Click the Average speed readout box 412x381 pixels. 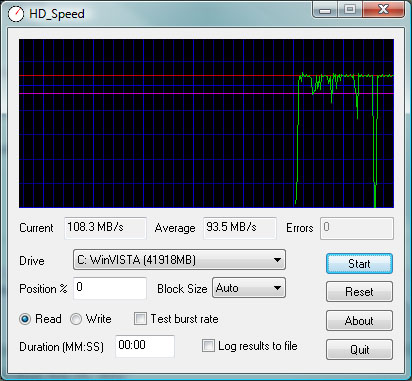click(x=240, y=228)
